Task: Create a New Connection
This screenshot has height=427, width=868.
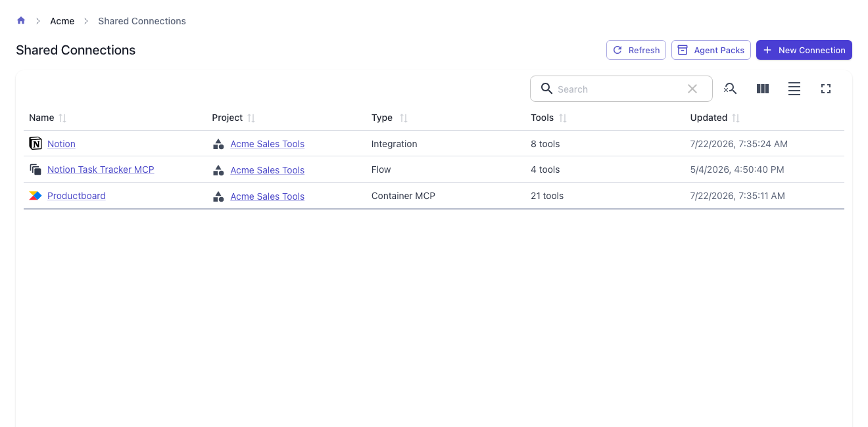Action: click(804, 50)
